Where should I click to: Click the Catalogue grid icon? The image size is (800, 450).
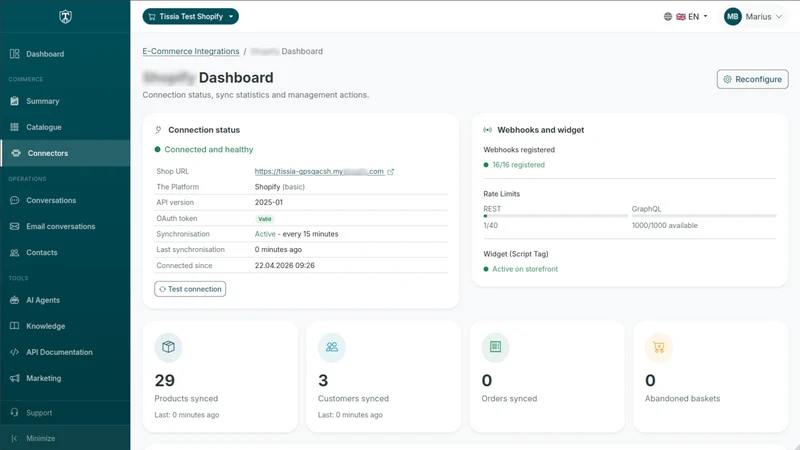coord(14,127)
